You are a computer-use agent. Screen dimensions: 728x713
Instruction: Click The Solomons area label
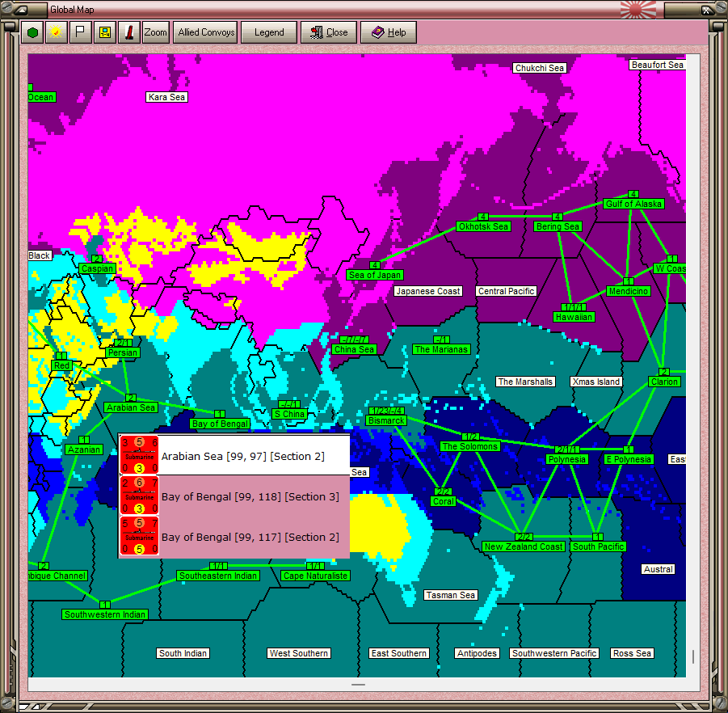[x=470, y=446]
